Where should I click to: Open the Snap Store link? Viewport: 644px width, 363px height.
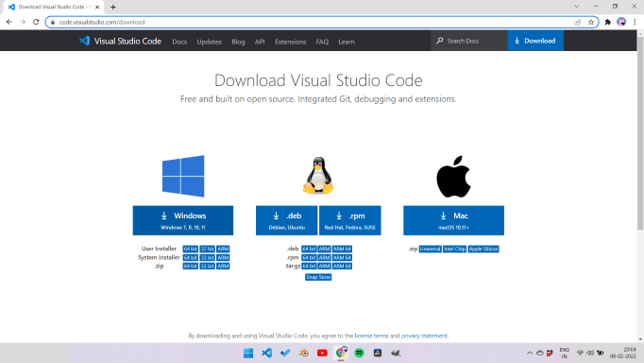click(318, 277)
